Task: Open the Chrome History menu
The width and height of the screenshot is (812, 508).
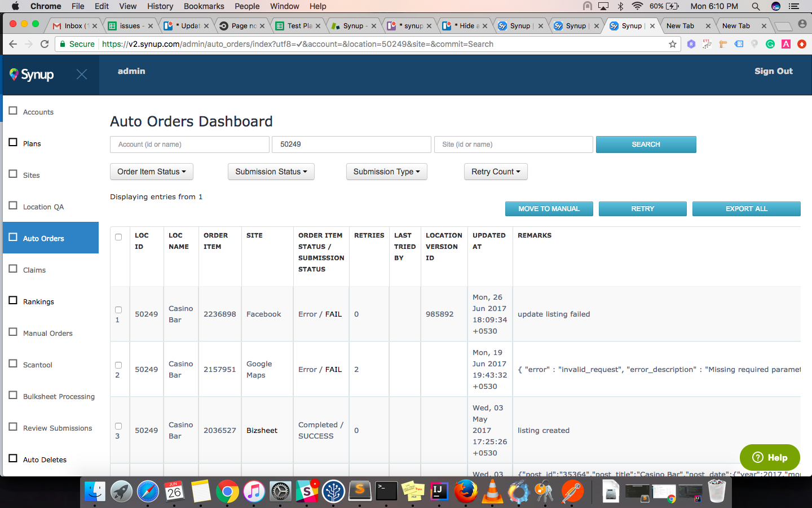Action: (160, 6)
